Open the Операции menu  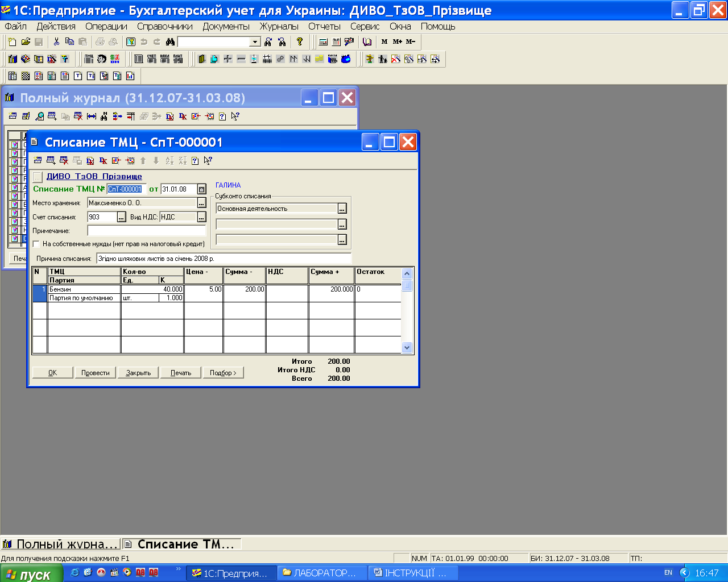pyautogui.click(x=106, y=26)
